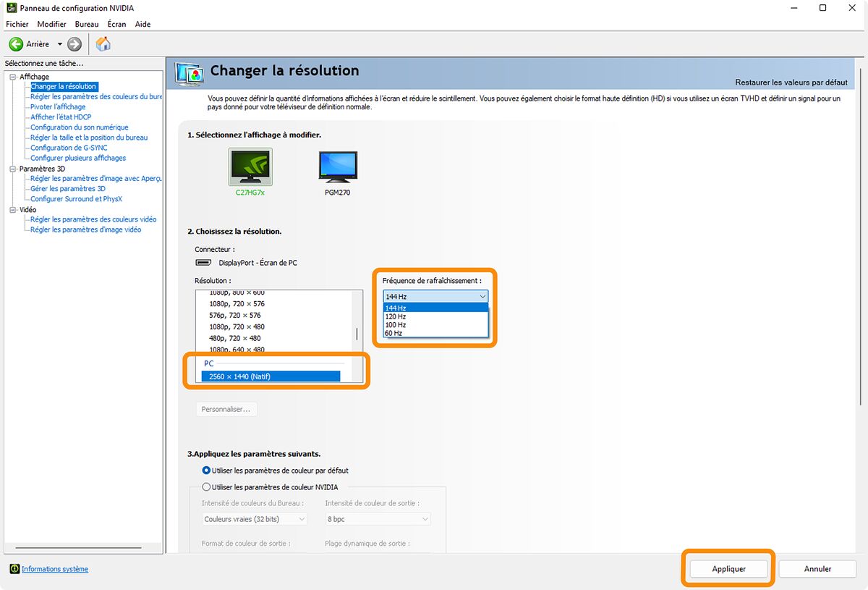Select resolution 2560 × 1440 (Natif)
Image resolution: width=868 pixels, height=590 pixels.
(x=271, y=376)
